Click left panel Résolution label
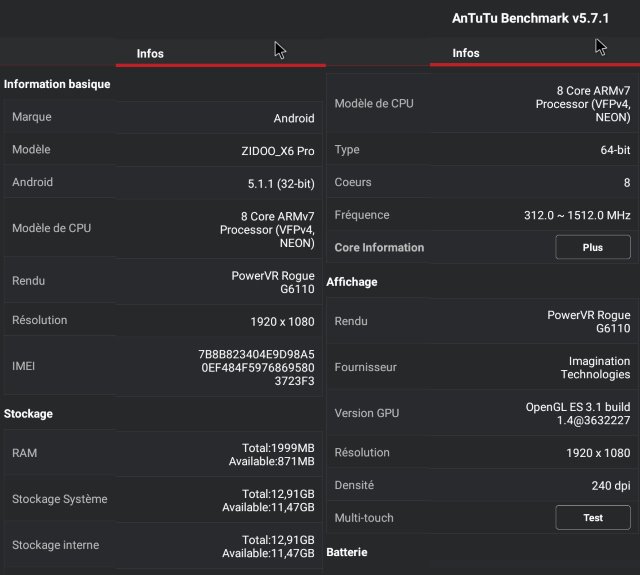640x575 pixels. [x=40, y=320]
